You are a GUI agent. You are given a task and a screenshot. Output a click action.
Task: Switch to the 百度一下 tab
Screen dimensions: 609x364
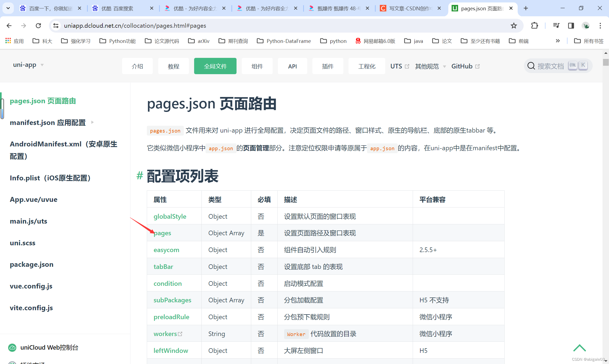[x=51, y=8]
